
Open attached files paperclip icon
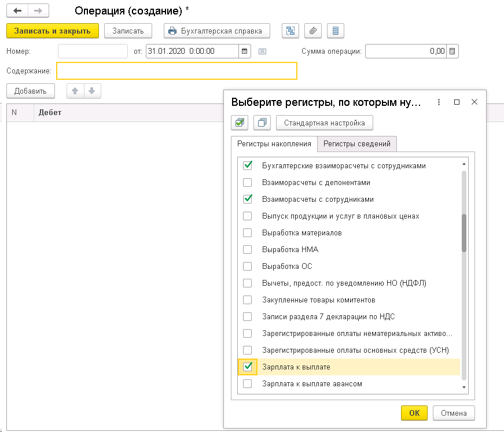312,31
